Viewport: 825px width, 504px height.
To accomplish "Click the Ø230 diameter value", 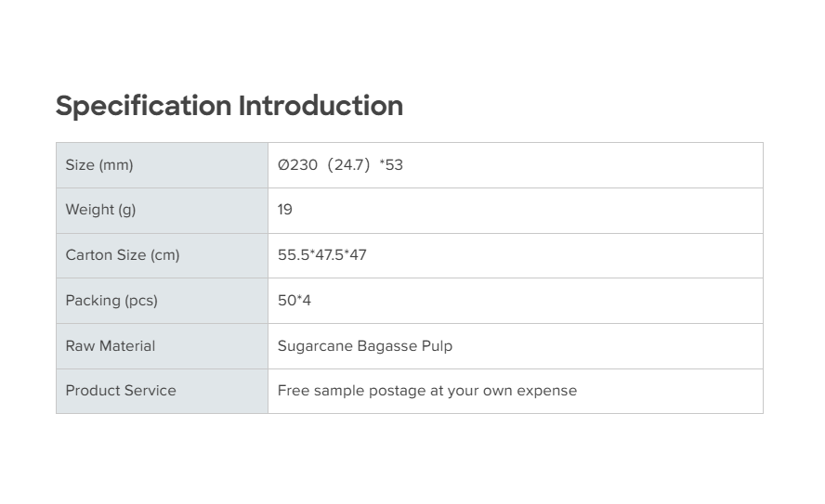I will click(297, 165).
